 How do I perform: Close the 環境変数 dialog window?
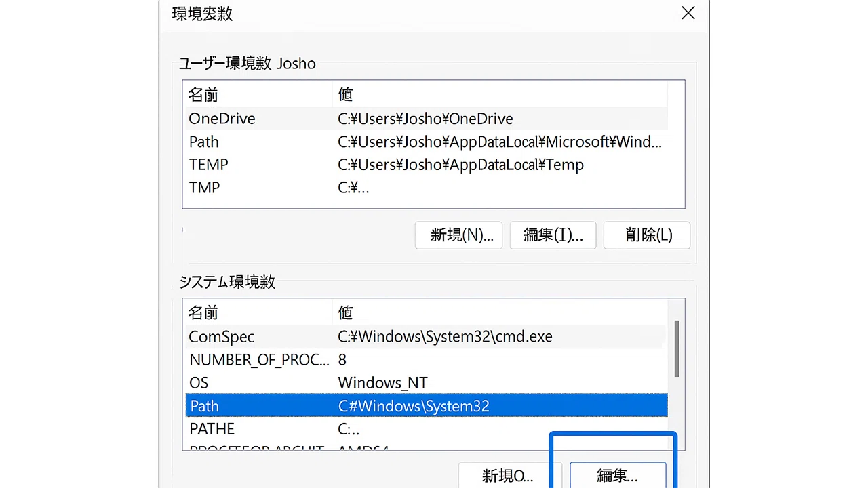[x=688, y=13]
